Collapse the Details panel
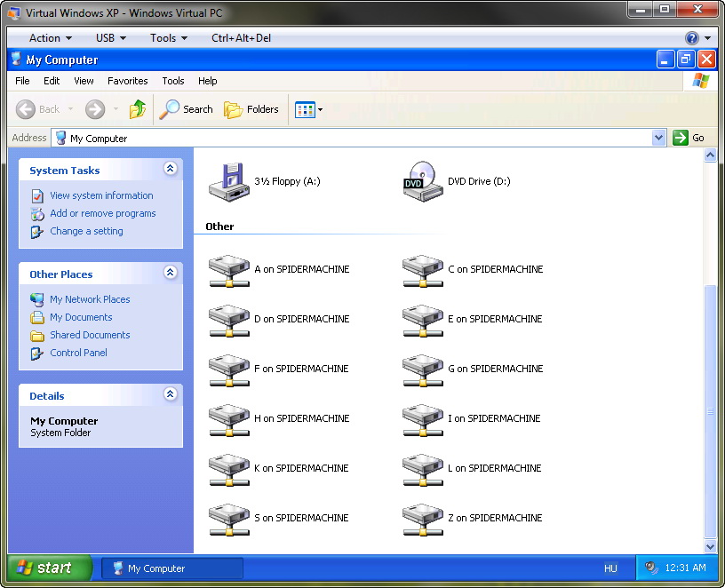Image resolution: width=725 pixels, height=588 pixels. pos(170,394)
